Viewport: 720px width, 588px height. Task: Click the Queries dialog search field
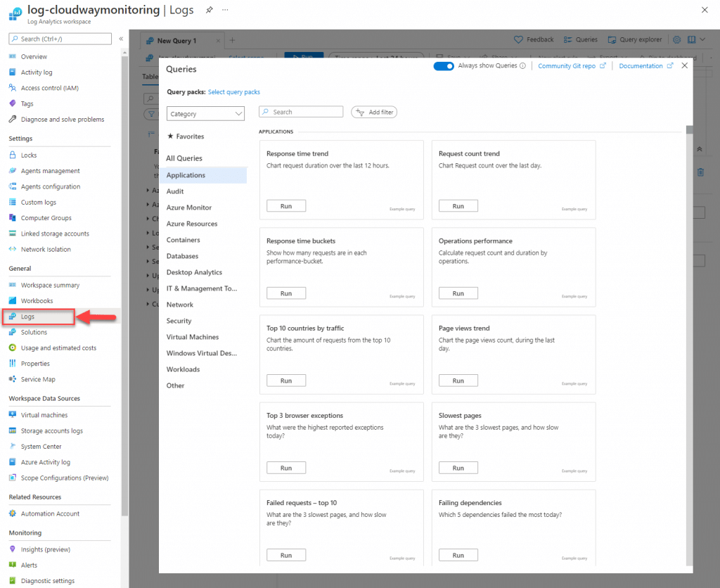pos(301,112)
